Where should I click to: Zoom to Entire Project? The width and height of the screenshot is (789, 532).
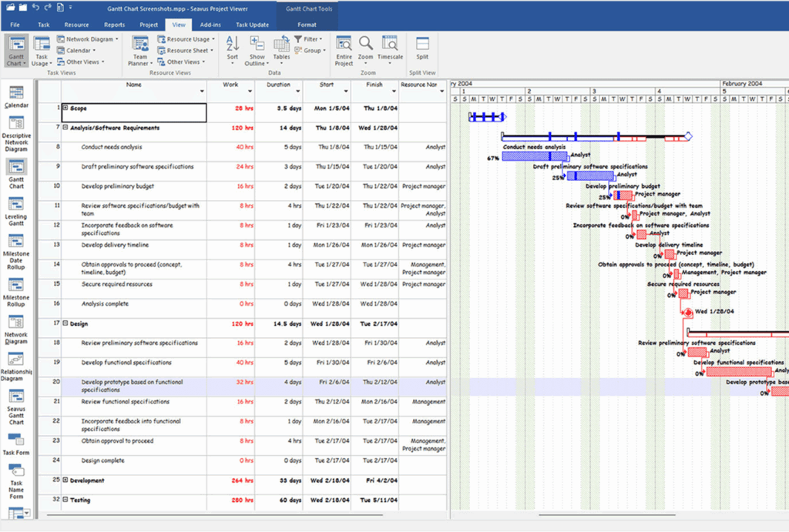(x=344, y=51)
